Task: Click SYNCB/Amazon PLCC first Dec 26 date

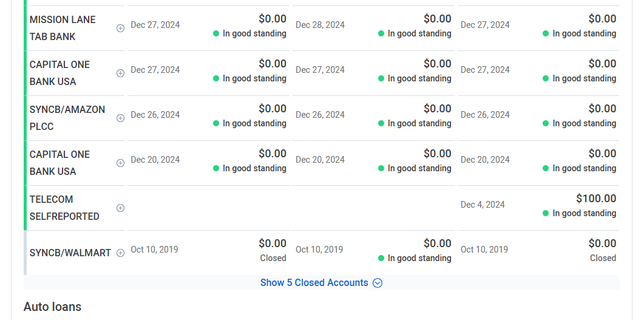Action: (x=155, y=115)
